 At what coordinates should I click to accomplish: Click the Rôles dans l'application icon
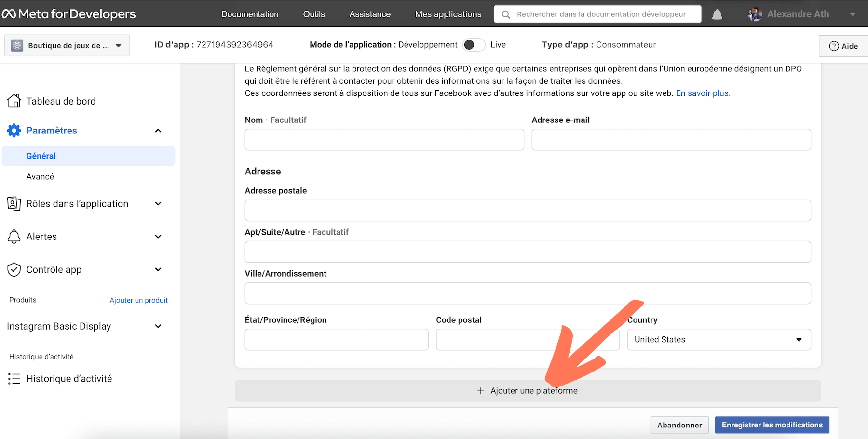(x=14, y=203)
